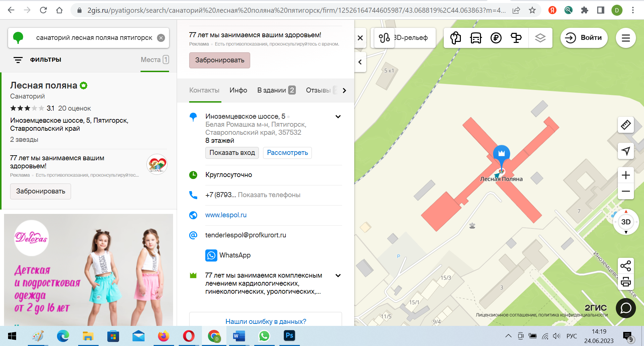This screenshot has height=346, width=644.
Task: Click the sanatorium heart logo thumbnail
Action: coord(157,164)
